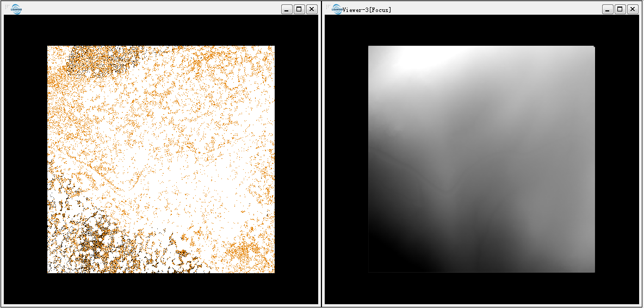Minimize the Viewer-3 window
644x308 pixels.
point(608,9)
